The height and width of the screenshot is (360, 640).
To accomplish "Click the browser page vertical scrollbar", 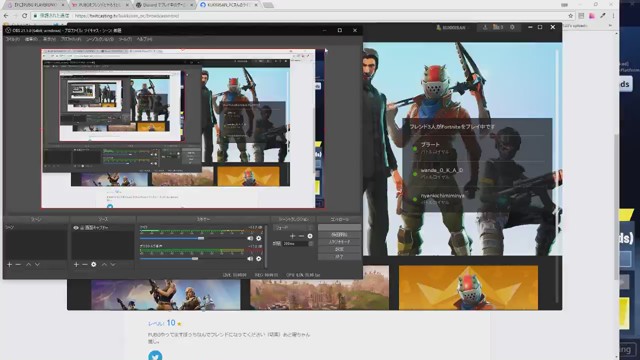I will tap(616, 206).
